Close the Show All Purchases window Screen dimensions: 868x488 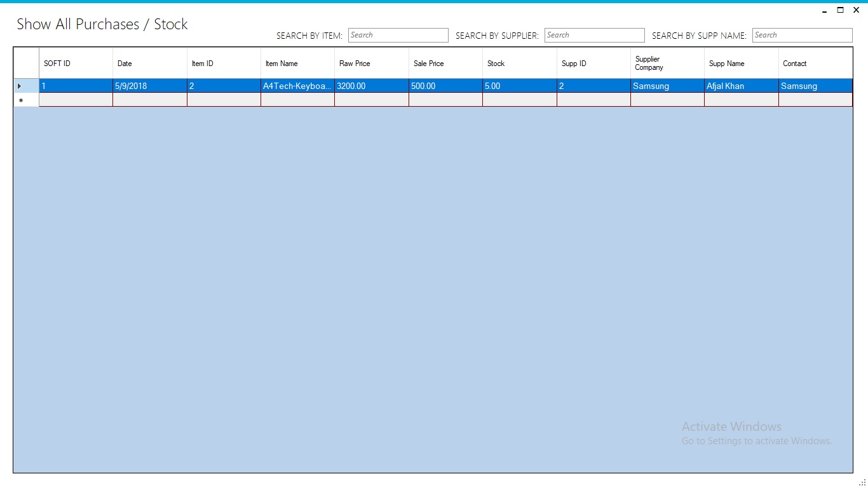[856, 10]
